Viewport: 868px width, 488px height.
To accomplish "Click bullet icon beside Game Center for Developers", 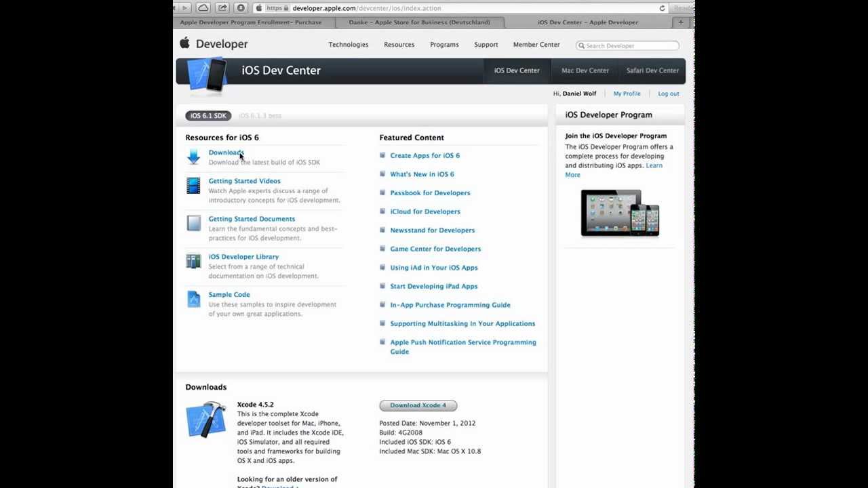I will click(x=382, y=249).
